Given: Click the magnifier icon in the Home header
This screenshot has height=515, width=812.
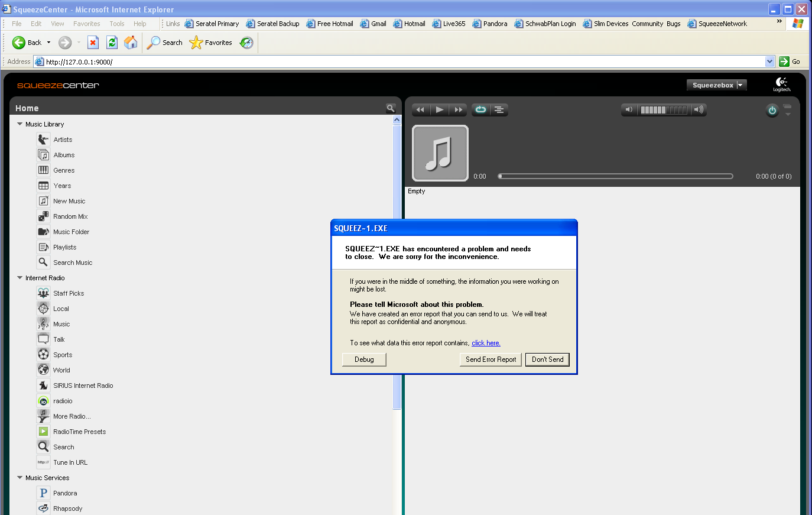Looking at the screenshot, I should tap(390, 108).
